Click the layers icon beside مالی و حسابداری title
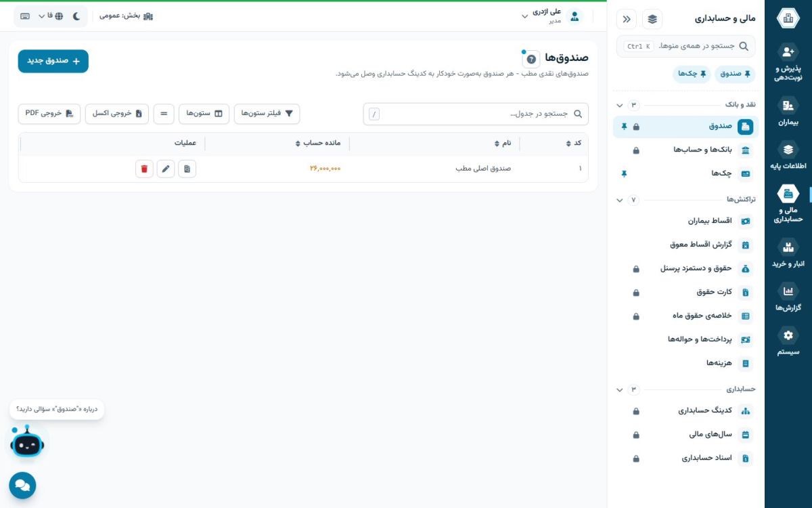This screenshot has width=812, height=508. (x=652, y=19)
